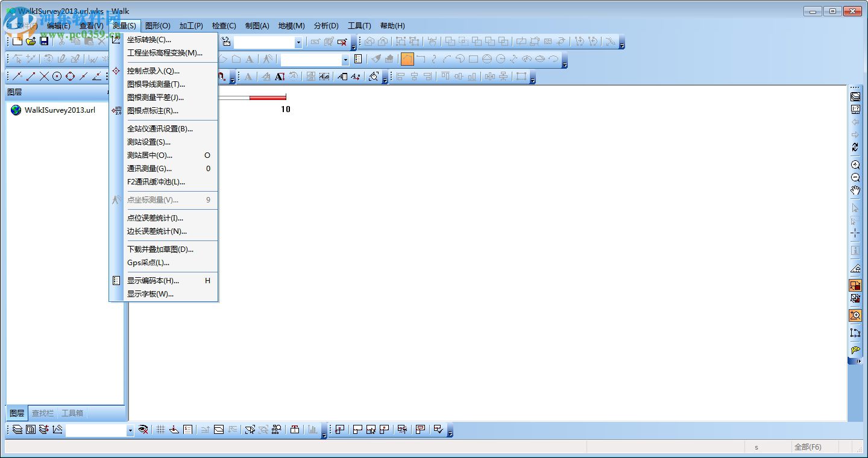Click the Save floppy disk icon
The height and width of the screenshot is (458, 868).
point(44,42)
